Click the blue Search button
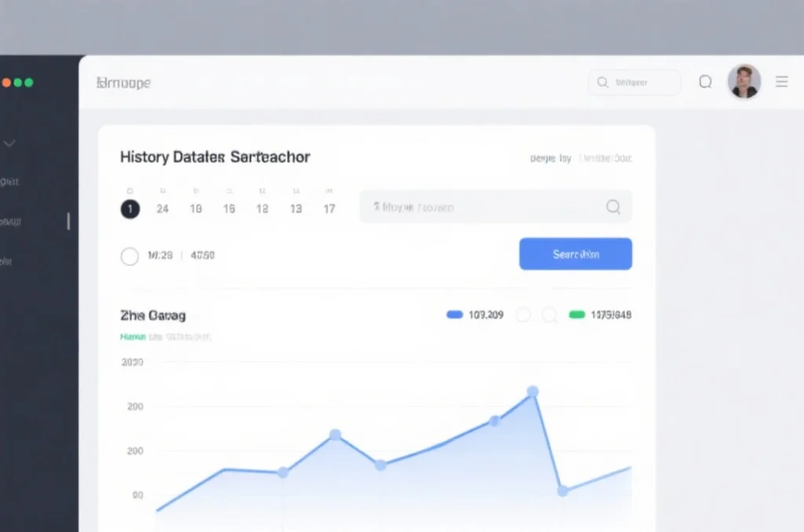Viewport: 804px width, 532px height. (x=576, y=254)
